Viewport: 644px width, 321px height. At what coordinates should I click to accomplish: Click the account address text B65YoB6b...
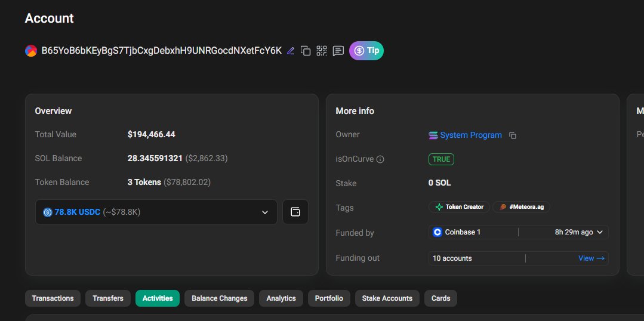(x=161, y=51)
